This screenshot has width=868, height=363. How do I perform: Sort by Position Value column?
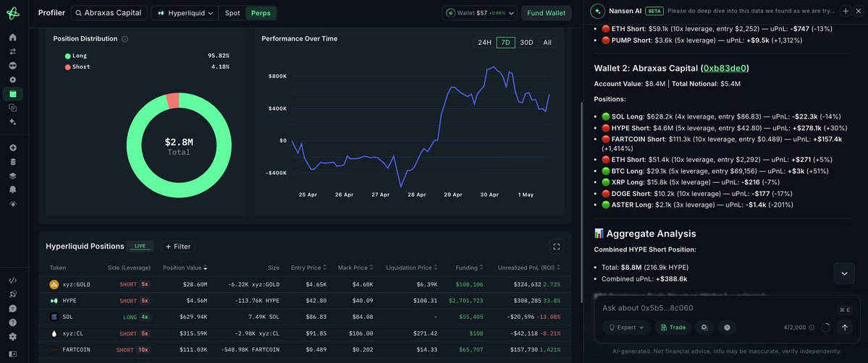pyautogui.click(x=185, y=268)
